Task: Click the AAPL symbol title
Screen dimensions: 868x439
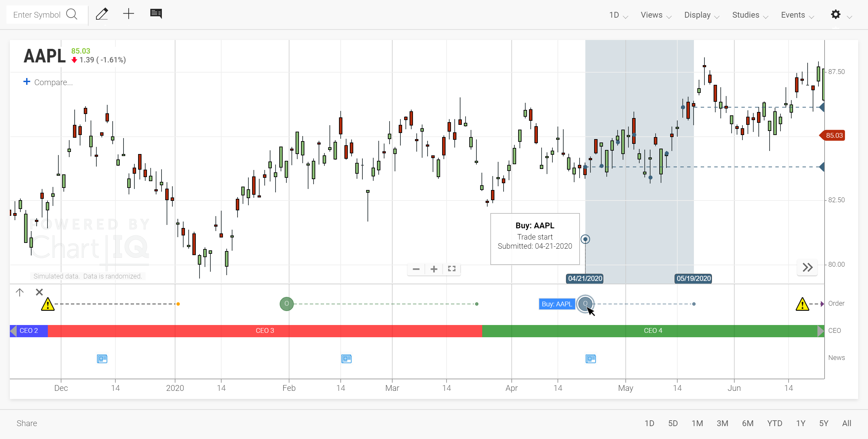Action: point(44,56)
